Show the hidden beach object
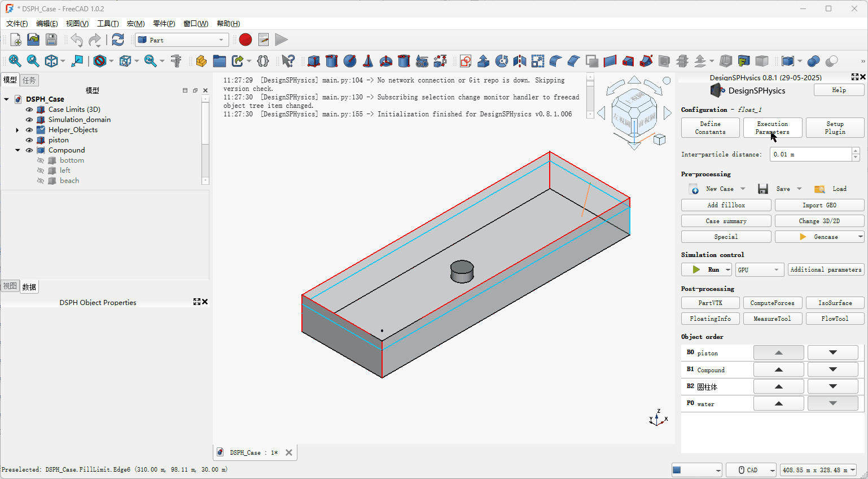This screenshot has width=868, height=479. point(41,181)
